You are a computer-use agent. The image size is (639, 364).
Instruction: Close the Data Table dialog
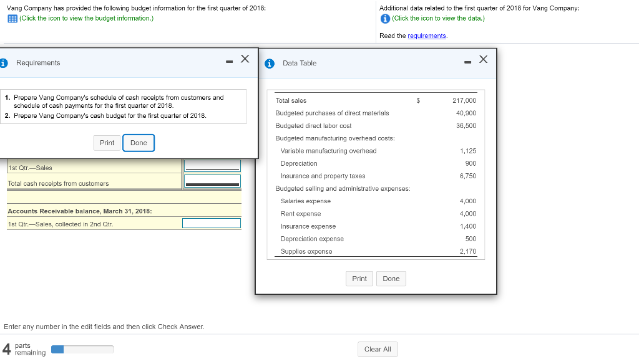(x=483, y=59)
